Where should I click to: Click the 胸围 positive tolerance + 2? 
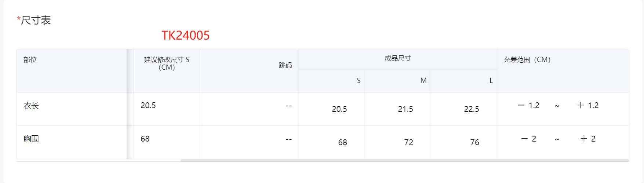588,139
